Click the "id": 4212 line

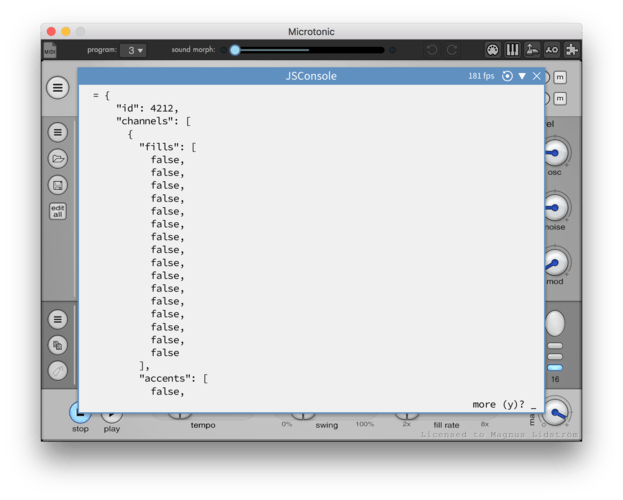click(x=147, y=108)
